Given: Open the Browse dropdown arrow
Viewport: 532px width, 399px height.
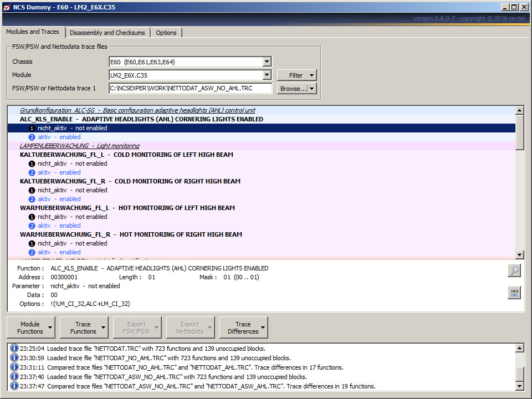Looking at the screenshot, I should pyautogui.click(x=311, y=89).
